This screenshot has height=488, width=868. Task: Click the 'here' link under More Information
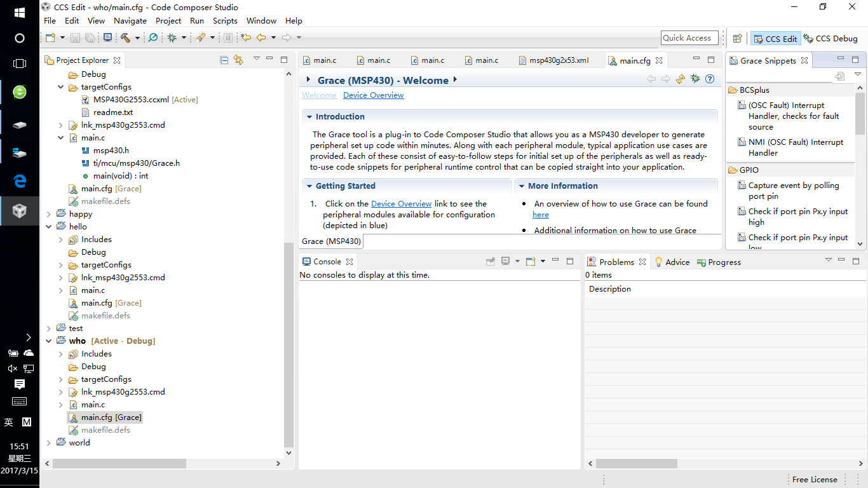point(541,215)
